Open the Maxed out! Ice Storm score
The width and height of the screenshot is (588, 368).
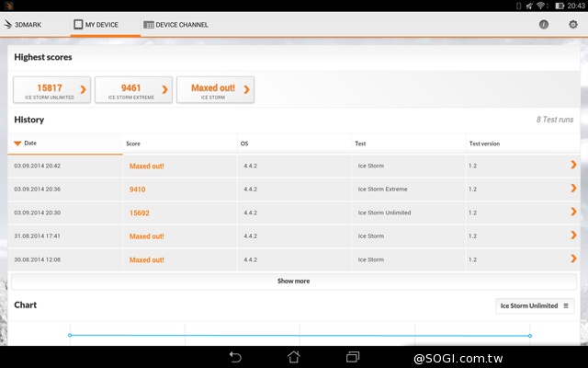tap(215, 90)
